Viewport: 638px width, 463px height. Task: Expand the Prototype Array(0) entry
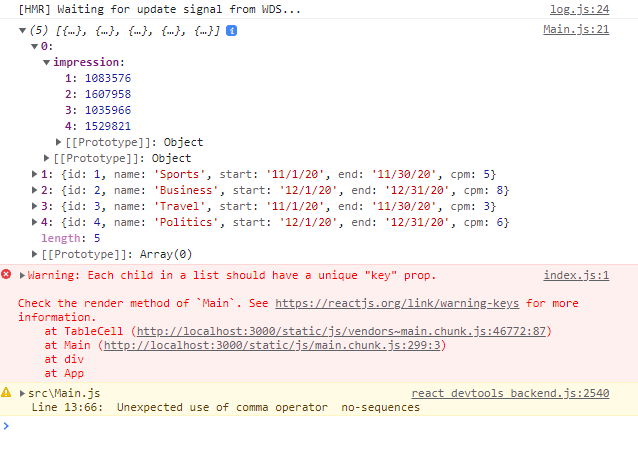click(35, 254)
